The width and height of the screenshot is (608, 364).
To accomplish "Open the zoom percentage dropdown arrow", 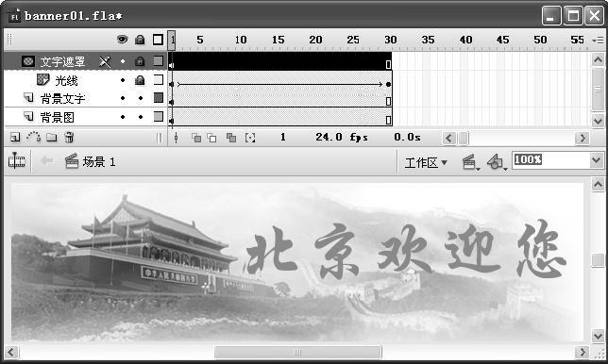I will [597, 160].
